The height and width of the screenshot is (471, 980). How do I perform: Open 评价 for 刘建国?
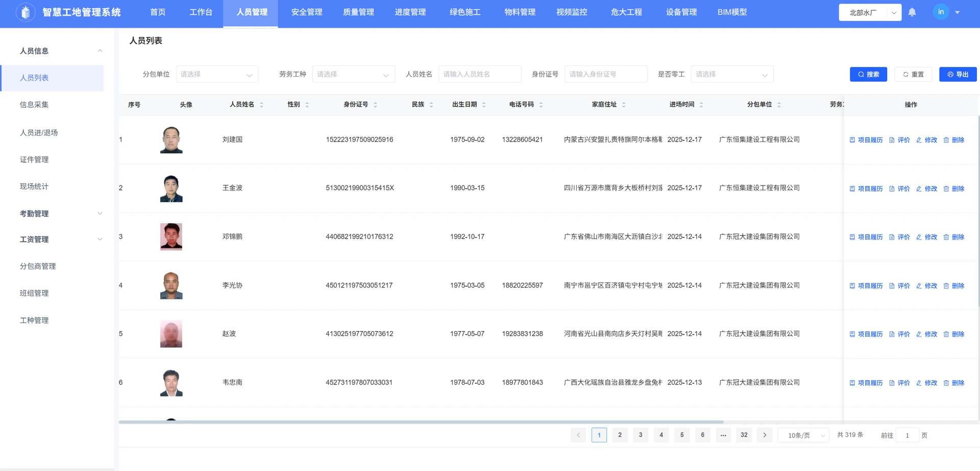coord(899,140)
